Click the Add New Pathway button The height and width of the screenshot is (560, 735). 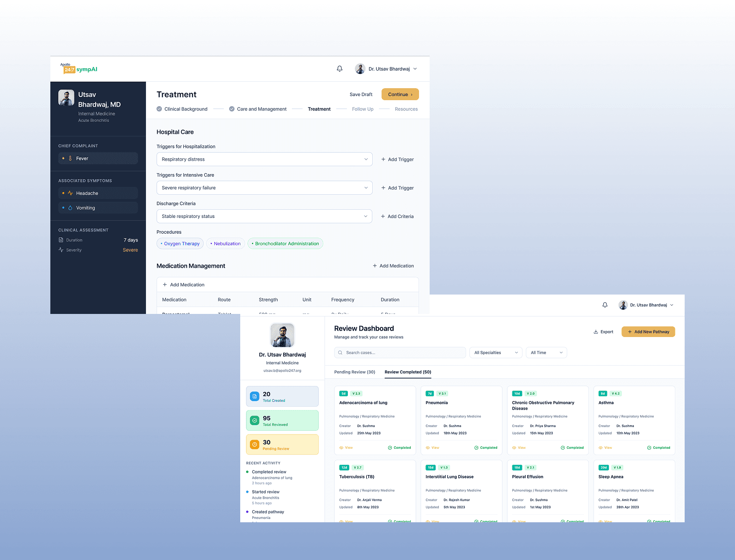pos(648,332)
